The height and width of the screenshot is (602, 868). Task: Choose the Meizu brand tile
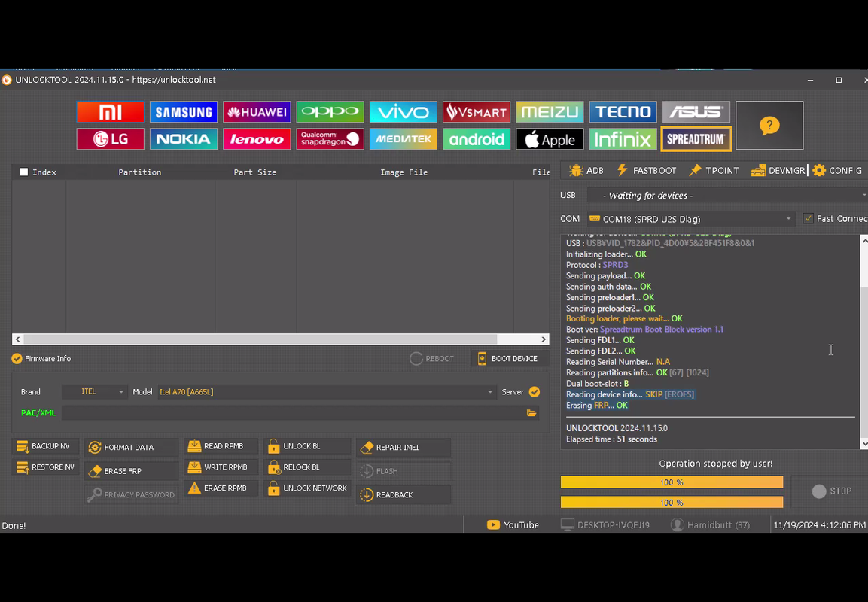tap(550, 112)
